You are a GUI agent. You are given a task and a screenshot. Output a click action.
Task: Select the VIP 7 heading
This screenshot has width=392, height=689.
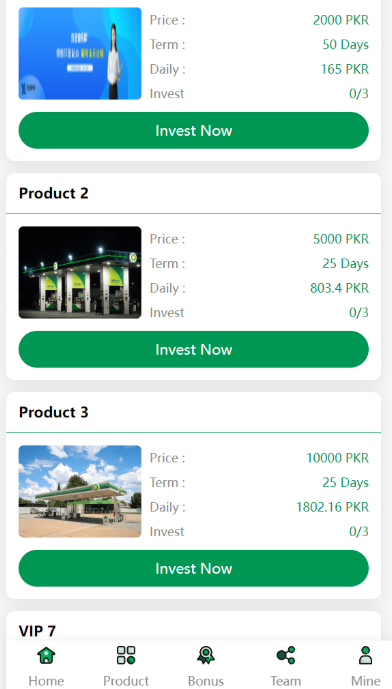tap(37, 631)
